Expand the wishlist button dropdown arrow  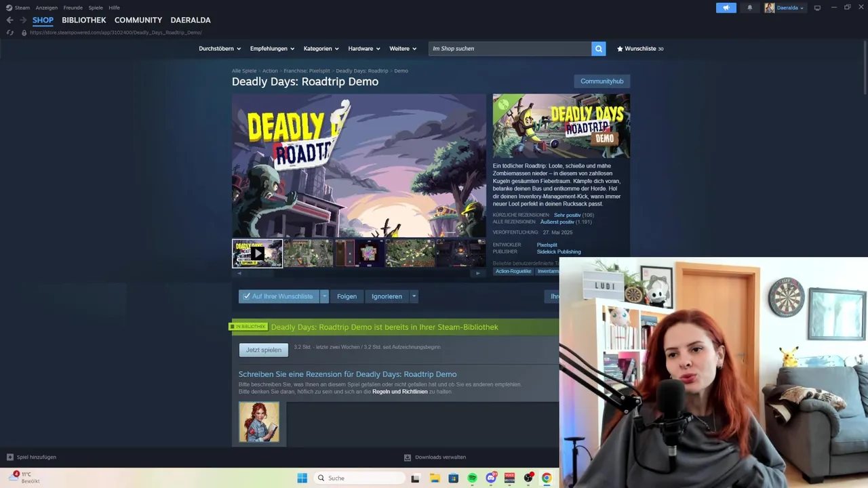(324, 296)
